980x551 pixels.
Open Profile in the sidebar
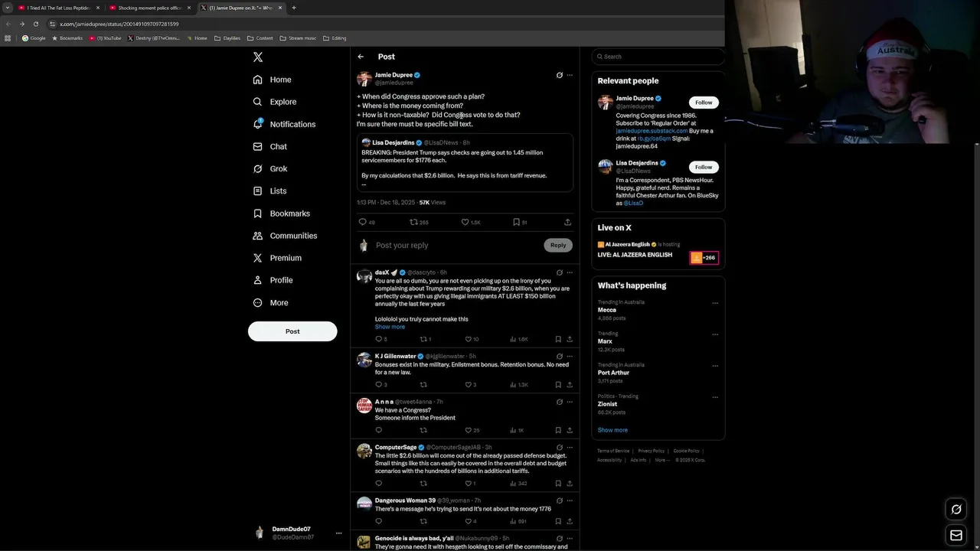pyautogui.click(x=273, y=280)
